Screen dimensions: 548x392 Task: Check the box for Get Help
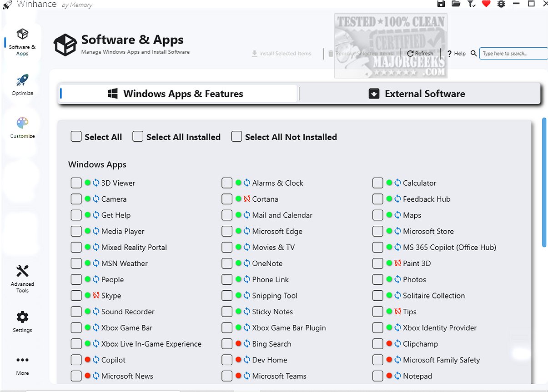point(76,215)
